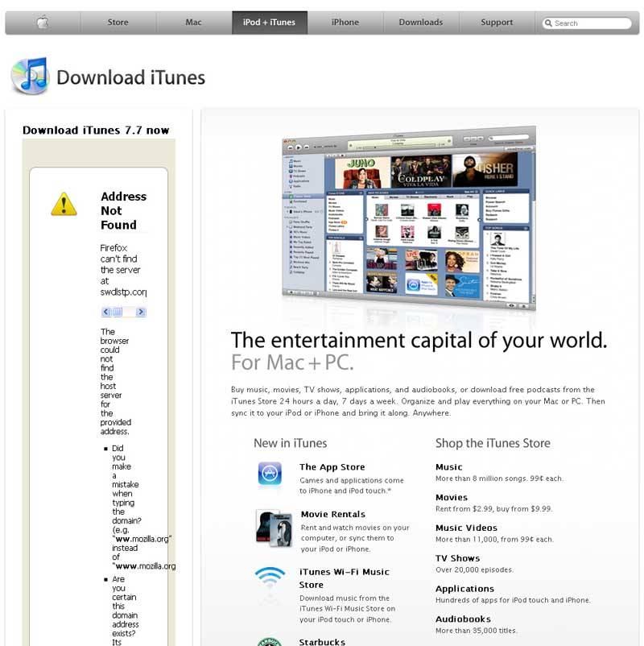Open the Music Videos link
The image size is (644, 646).
(x=466, y=528)
